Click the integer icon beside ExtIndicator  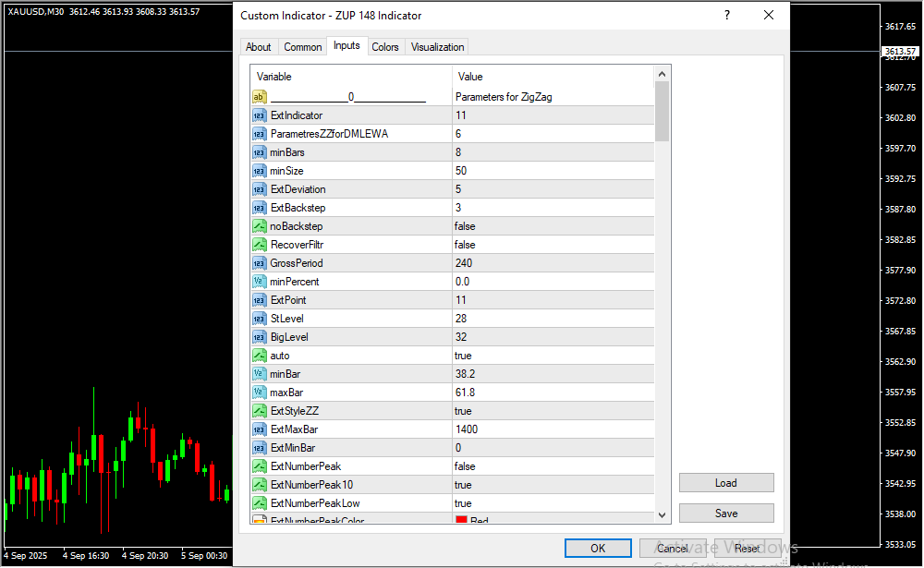[259, 115]
